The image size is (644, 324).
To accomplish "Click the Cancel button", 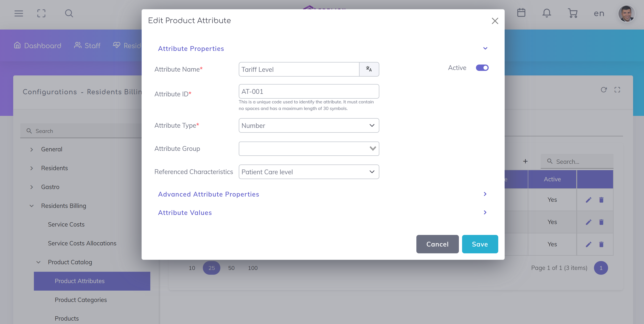I will point(437,244).
